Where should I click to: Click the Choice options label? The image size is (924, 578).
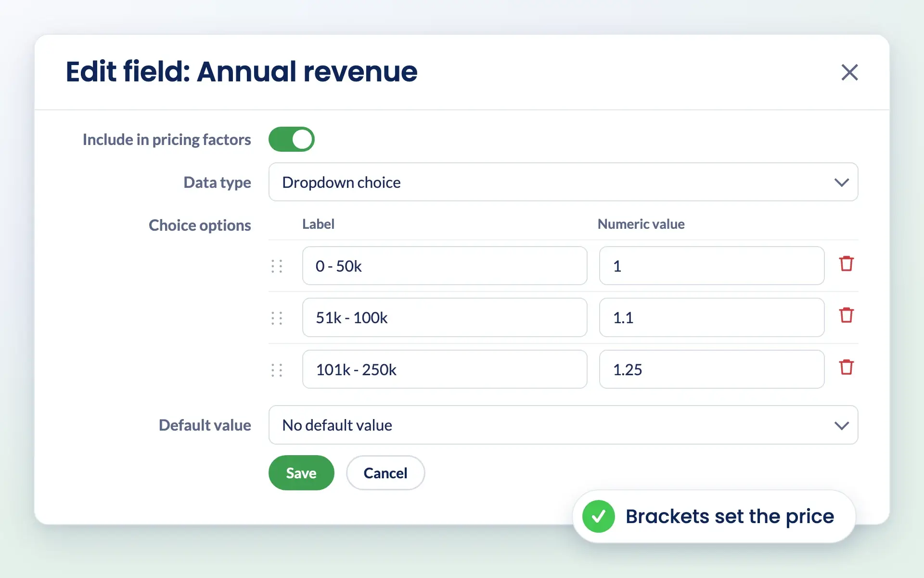tap(200, 225)
